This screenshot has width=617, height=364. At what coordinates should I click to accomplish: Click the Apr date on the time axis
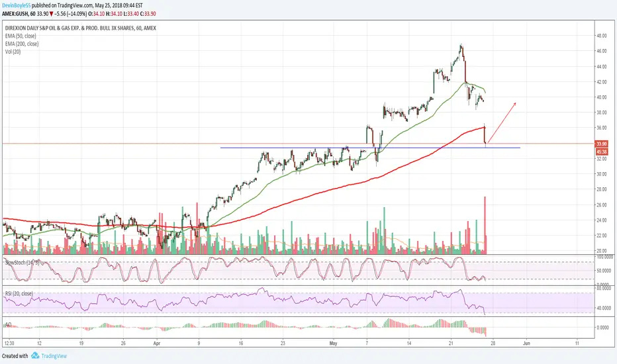coord(157,343)
